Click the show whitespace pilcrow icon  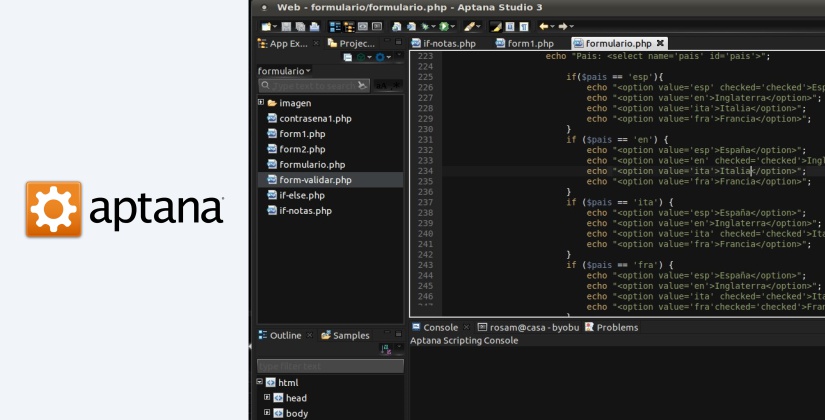525,26
